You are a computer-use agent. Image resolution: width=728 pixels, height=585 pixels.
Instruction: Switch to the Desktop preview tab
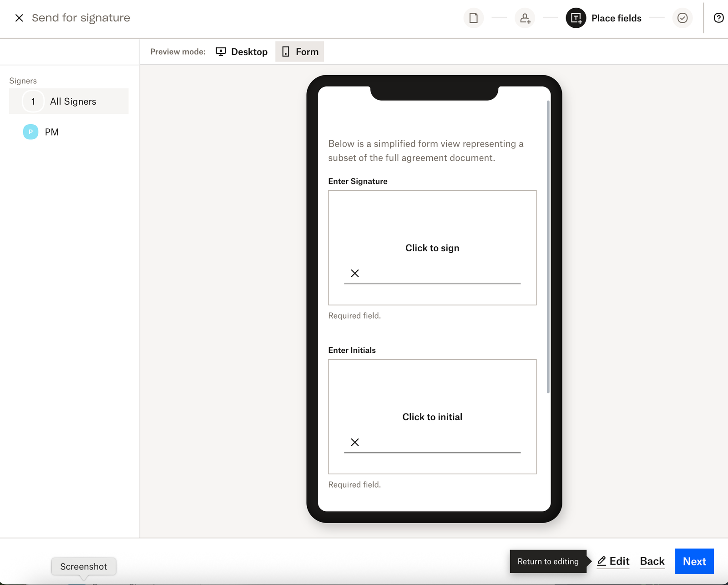242,51
